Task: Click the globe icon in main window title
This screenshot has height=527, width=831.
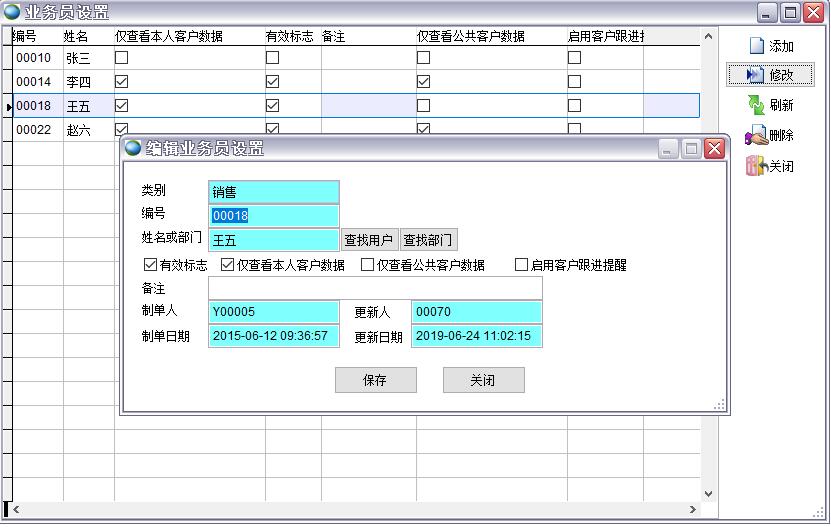Action: [12, 12]
